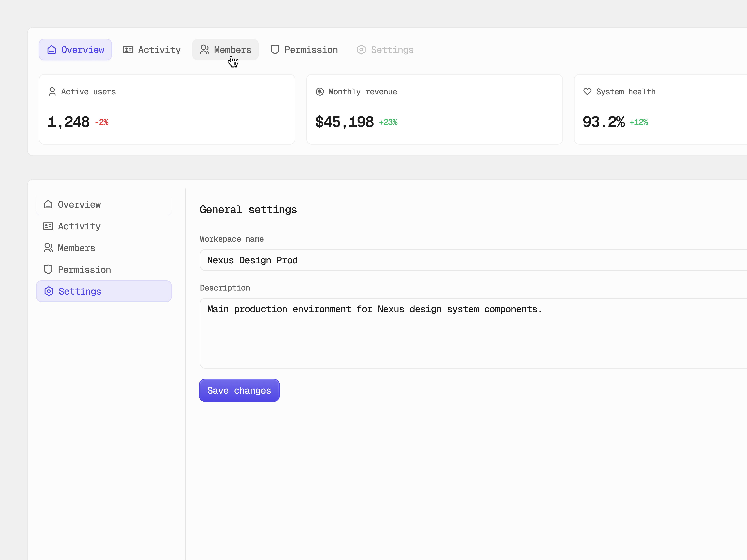Click the 93.2% system health value
The width and height of the screenshot is (747, 560).
604,122
